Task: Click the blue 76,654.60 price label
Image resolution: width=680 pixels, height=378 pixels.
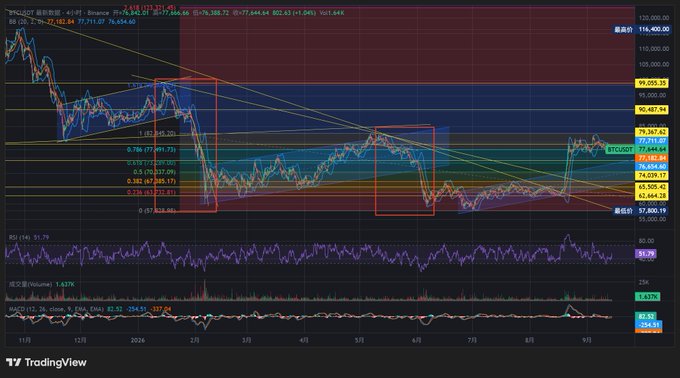Action: 652,167
